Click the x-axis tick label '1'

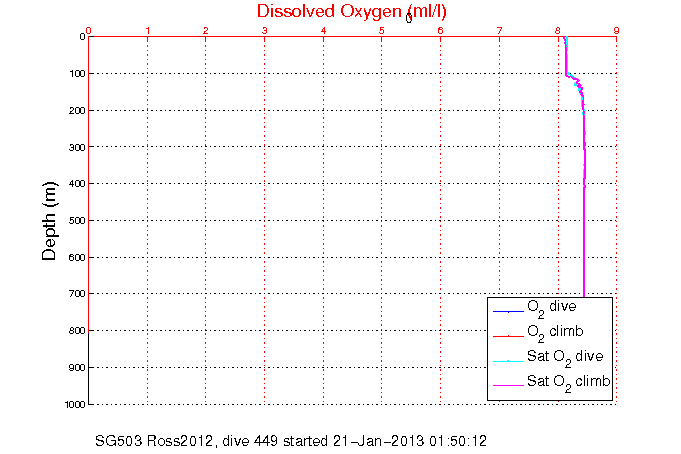point(148,31)
